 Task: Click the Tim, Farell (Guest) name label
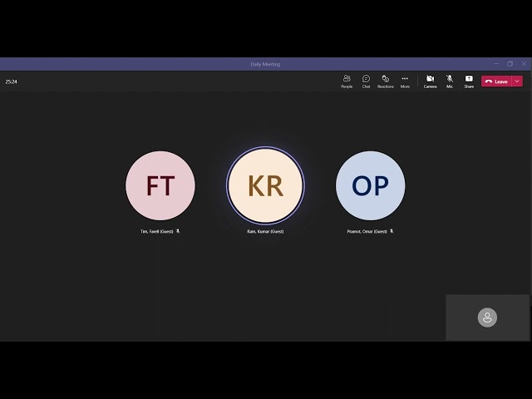pos(157,231)
